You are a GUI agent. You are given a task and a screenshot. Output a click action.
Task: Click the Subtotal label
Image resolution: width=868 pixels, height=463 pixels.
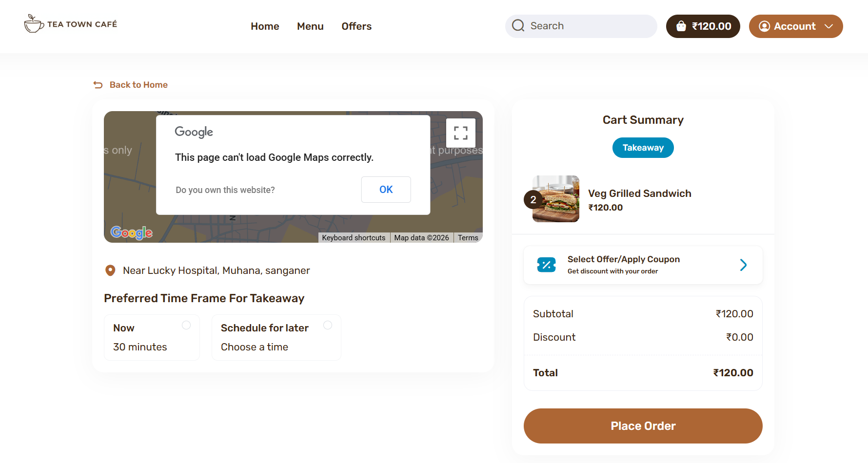(x=553, y=314)
